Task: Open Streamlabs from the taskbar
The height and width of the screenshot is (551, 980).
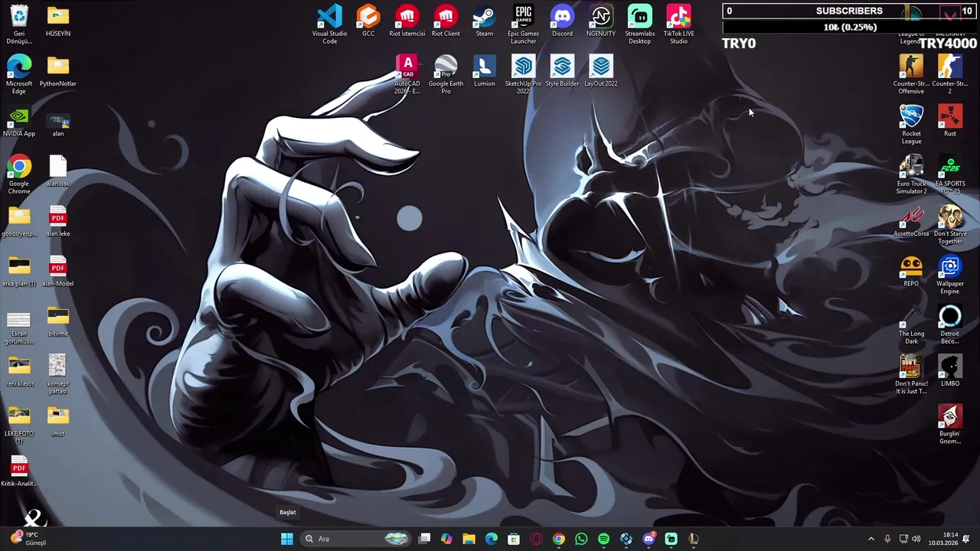Action: 671,539
